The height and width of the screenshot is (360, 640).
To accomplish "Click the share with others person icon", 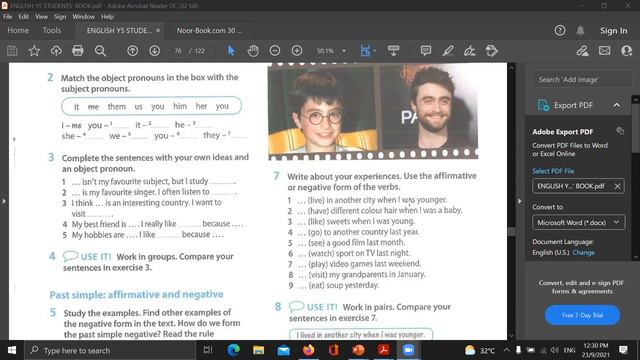I will tap(626, 51).
